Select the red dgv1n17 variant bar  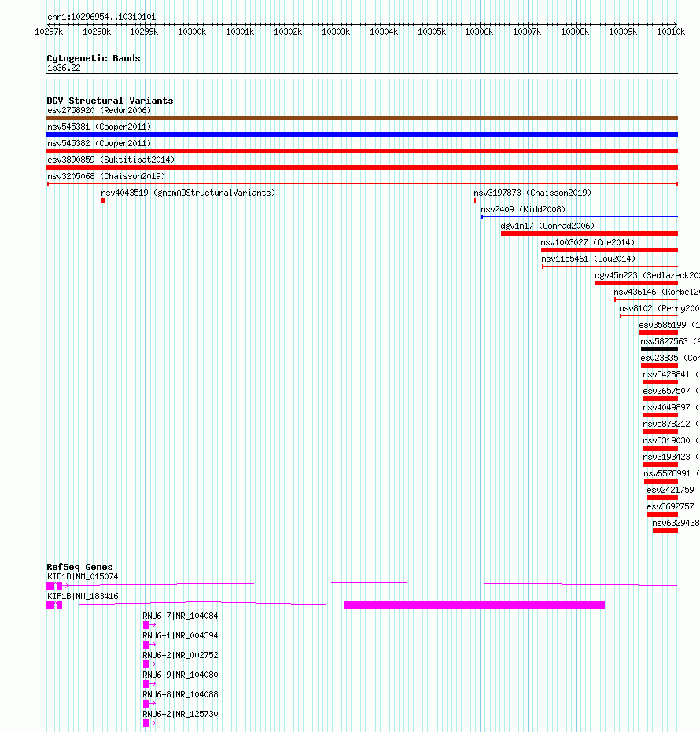589,234
